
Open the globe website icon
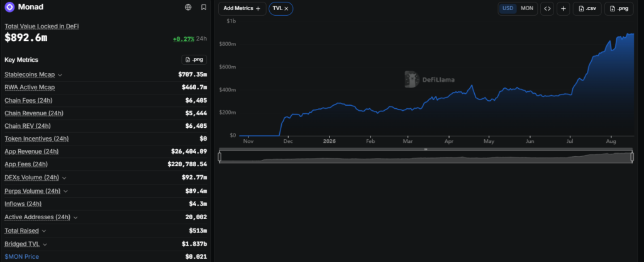click(188, 7)
